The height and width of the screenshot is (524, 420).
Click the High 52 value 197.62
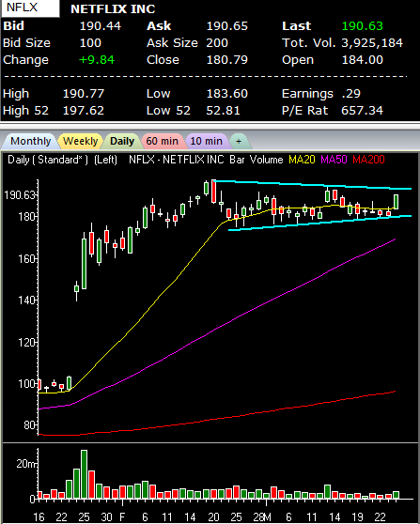pos(84,110)
